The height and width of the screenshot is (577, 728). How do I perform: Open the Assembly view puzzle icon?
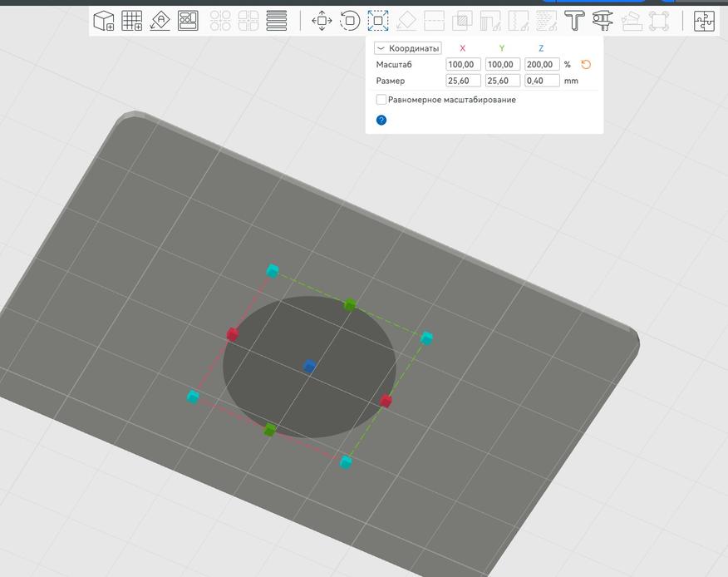coord(704,21)
